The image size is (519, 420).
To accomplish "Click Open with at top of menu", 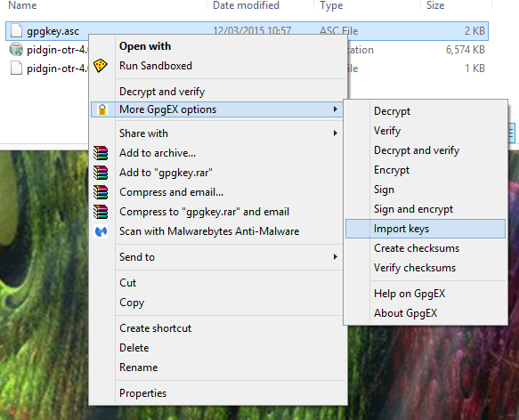I will point(145,46).
